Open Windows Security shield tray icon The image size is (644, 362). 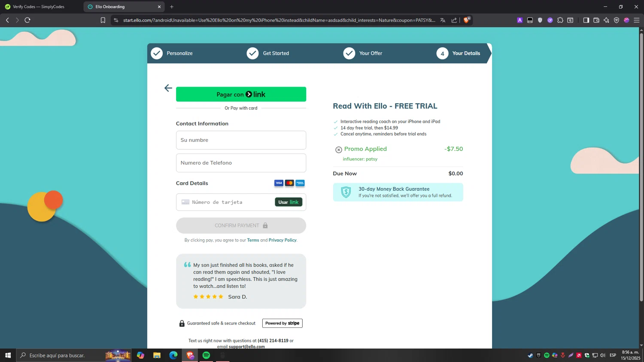(x=587, y=355)
